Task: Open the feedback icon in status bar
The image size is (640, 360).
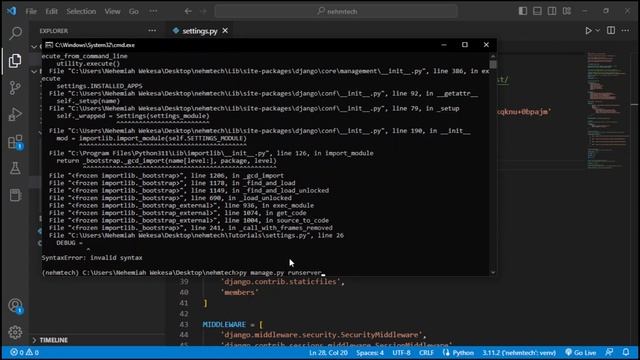Action: click(x=609, y=352)
